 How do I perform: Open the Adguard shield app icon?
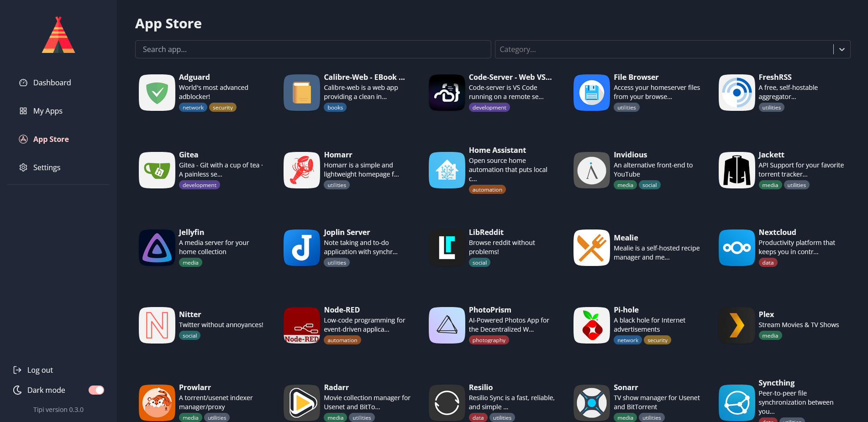click(x=157, y=93)
